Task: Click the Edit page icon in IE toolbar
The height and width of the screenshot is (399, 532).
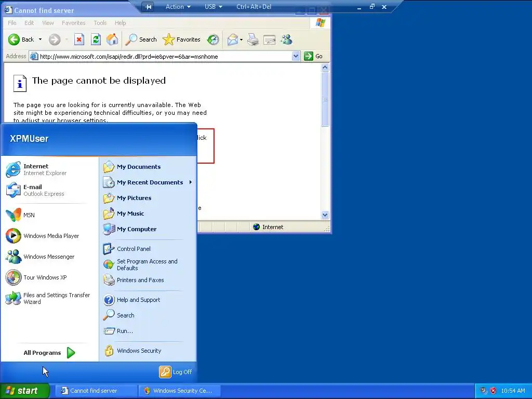Action: pos(270,39)
